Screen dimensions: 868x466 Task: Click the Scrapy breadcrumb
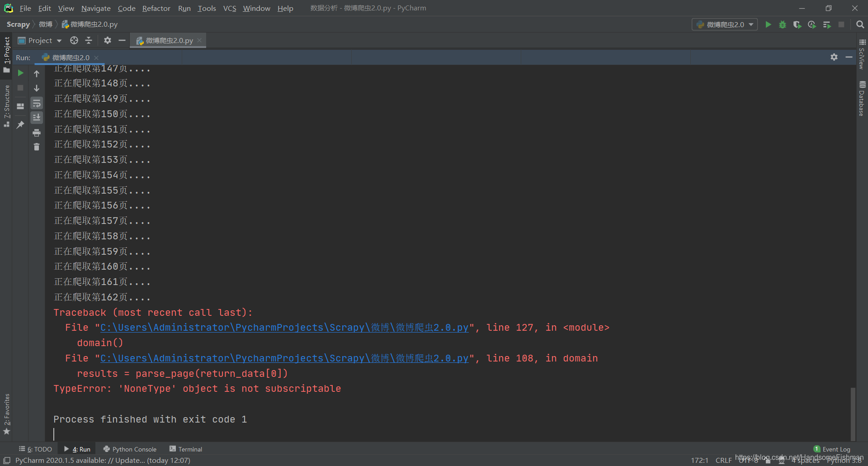18,24
